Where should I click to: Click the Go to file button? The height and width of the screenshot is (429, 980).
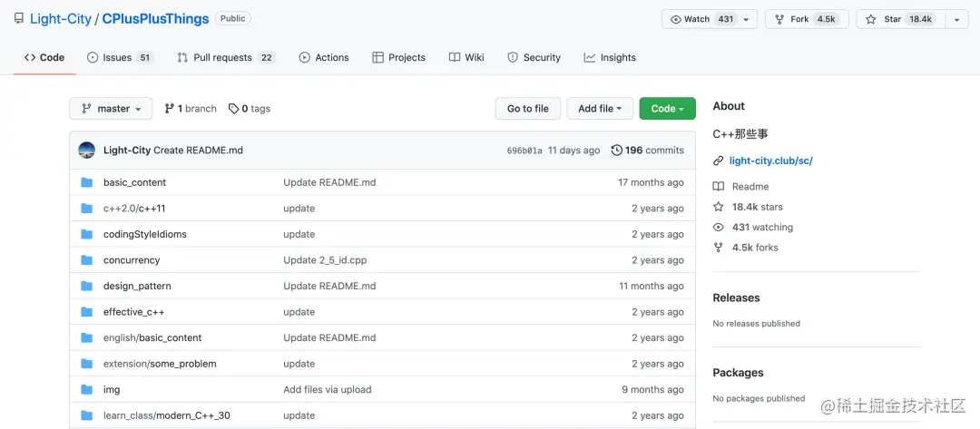coord(528,109)
